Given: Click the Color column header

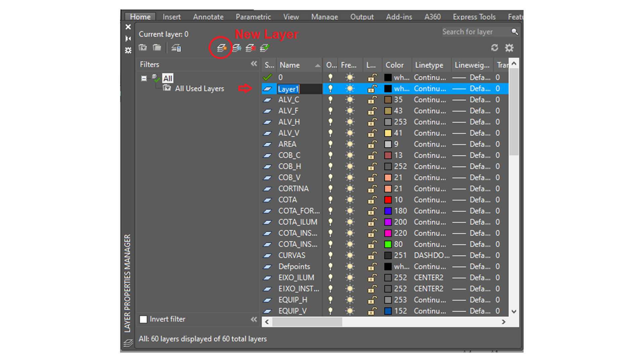Looking at the screenshot, I should point(397,65).
